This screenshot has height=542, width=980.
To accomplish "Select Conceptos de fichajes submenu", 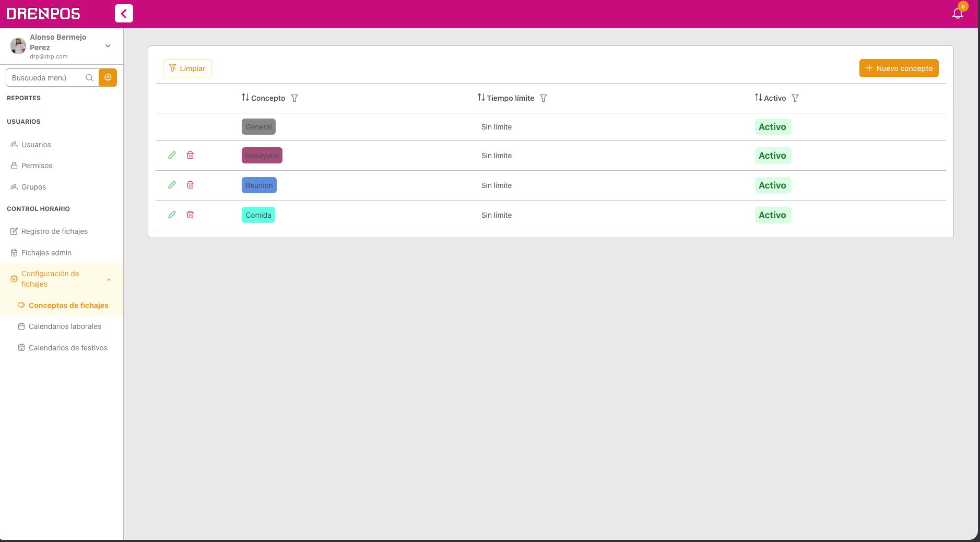I will coord(62,305).
